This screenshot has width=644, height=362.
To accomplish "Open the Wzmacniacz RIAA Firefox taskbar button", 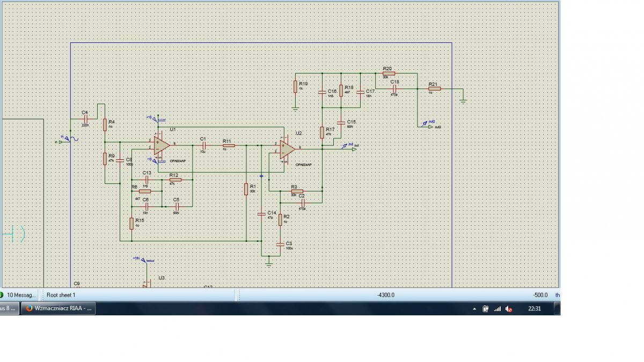I will [x=58, y=308].
